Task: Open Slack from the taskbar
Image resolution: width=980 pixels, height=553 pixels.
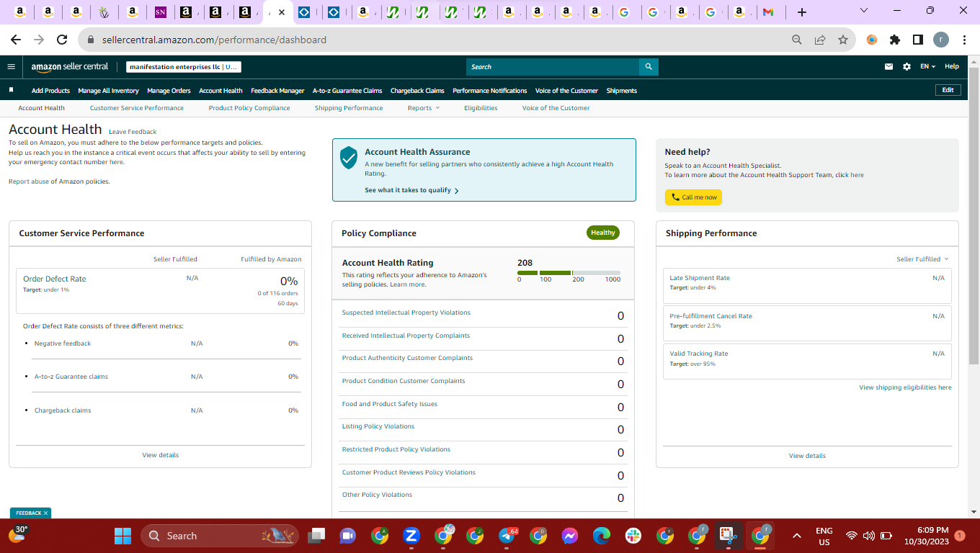Action: (633, 536)
